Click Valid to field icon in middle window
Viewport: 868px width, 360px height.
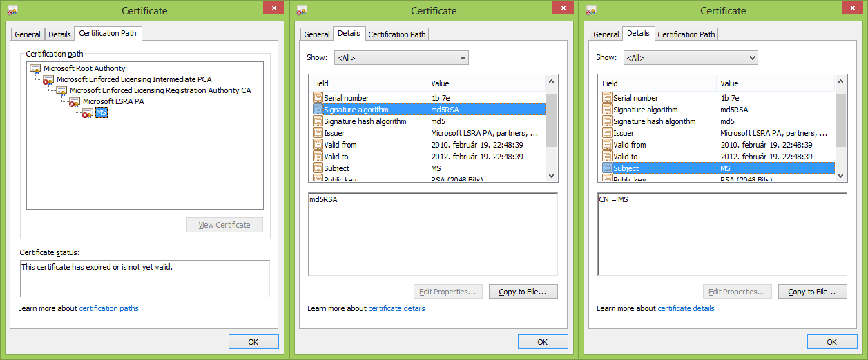318,157
